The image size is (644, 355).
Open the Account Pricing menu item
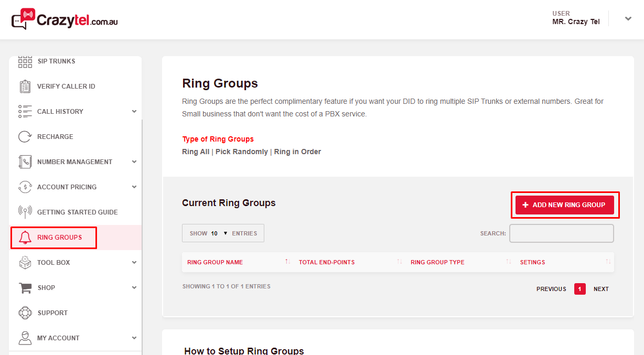(x=67, y=187)
